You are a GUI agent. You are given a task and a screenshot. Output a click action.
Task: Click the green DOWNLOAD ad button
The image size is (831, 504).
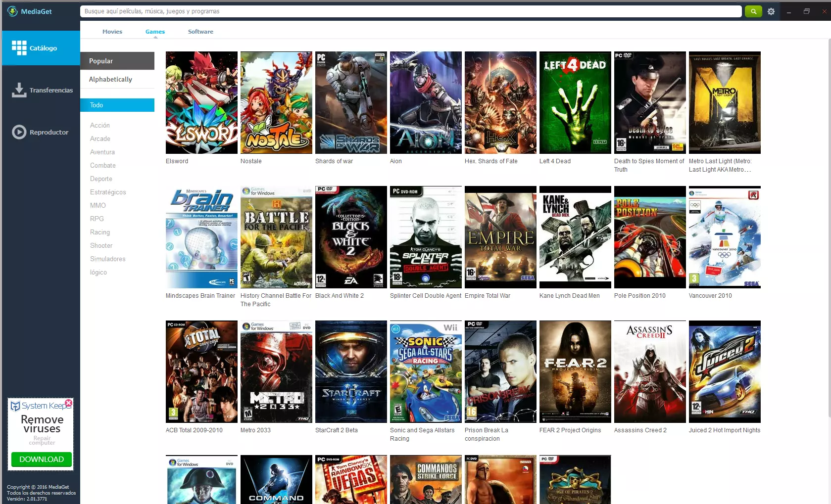click(42, 459)
